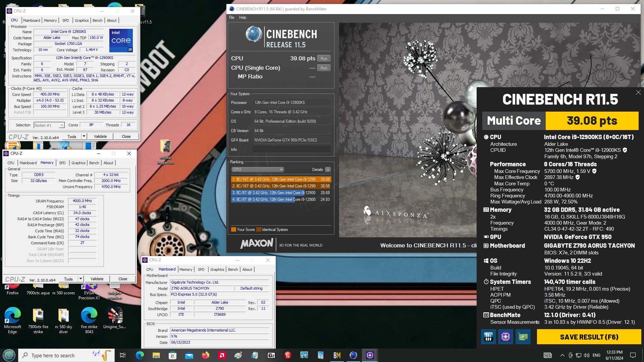Click SAVE RESULT (F6) button
This screenshot has width=644, height=362.
[589, 337]
